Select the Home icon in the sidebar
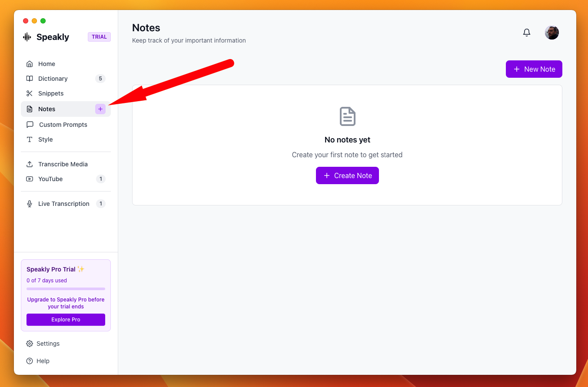Viewport: 588px width, 387px height. (29, 63)
